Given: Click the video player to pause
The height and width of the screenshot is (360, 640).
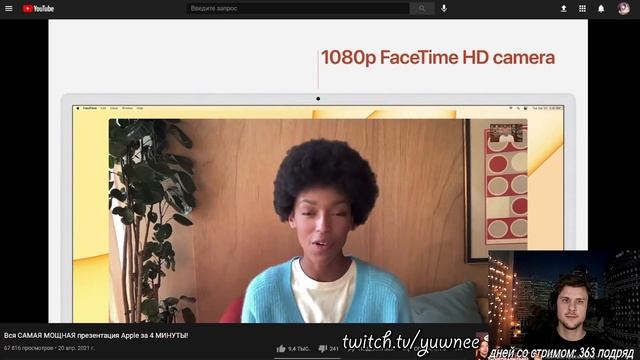Looking at the screenshot, I should (318, 171).
